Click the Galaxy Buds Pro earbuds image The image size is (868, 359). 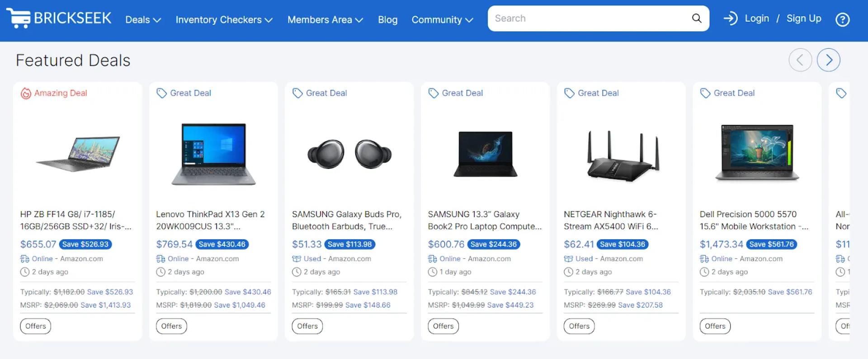[349, 154]
